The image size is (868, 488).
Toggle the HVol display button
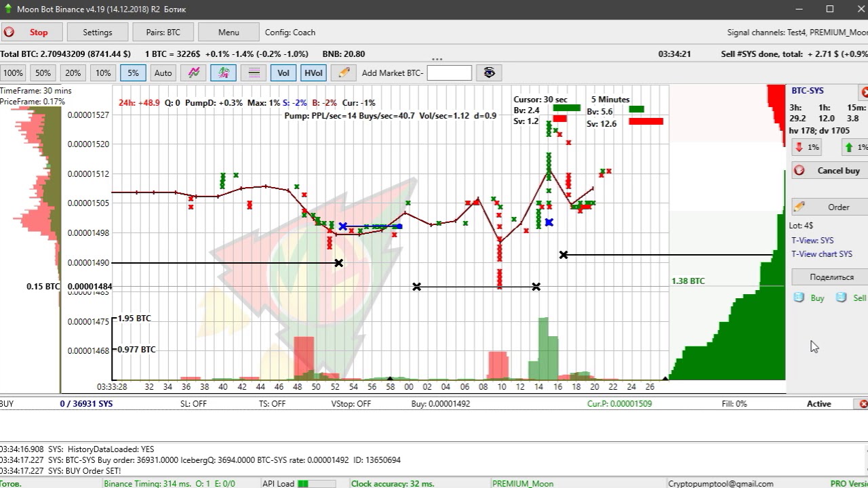coord(313,73)
